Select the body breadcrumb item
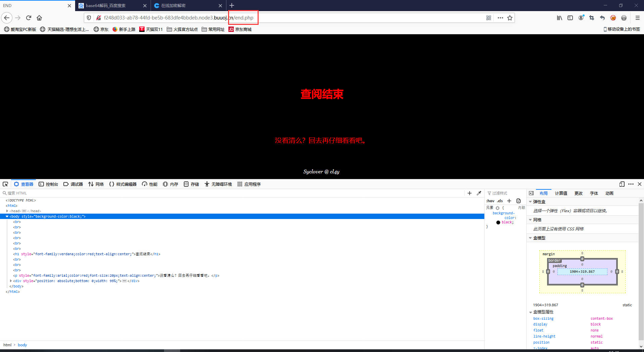This screenshot has width=644, height=352. (x=22, y=345)
